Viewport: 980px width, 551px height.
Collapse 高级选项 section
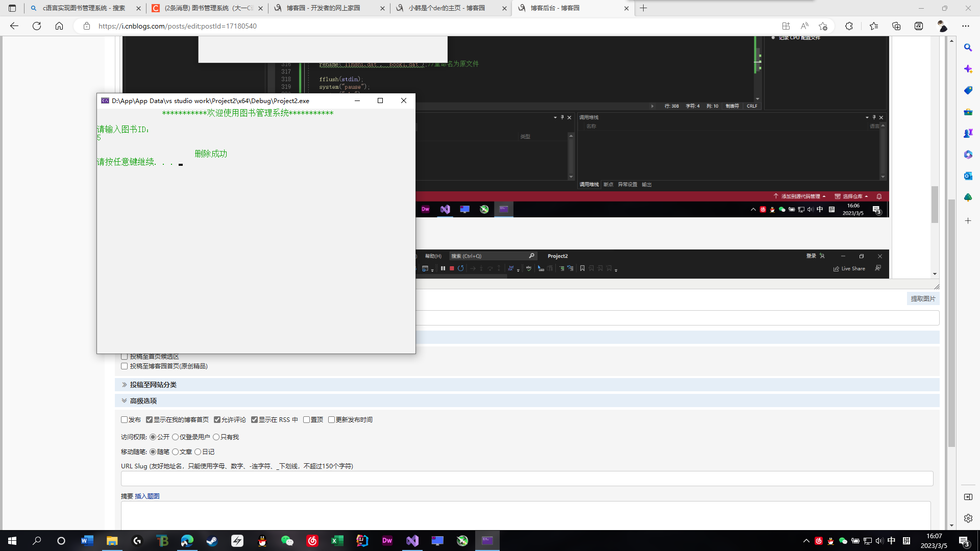(x=143, y=401)
